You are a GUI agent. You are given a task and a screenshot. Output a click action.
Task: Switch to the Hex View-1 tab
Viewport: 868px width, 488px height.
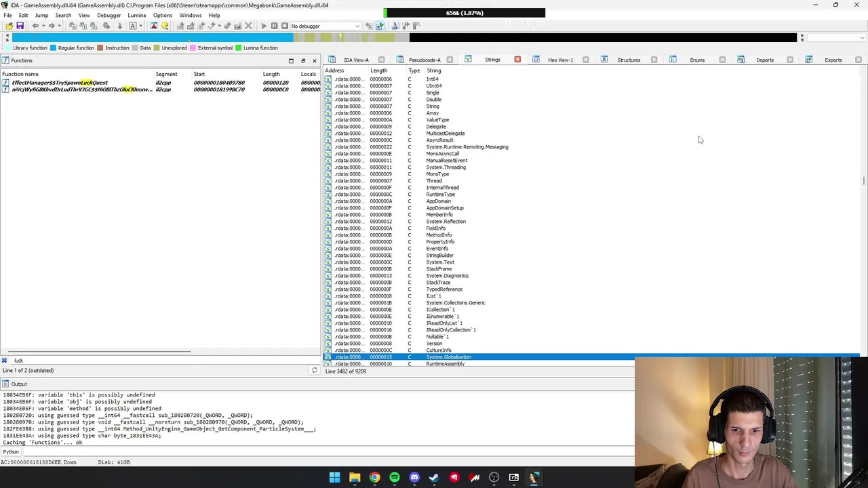(x=560, y=60)
